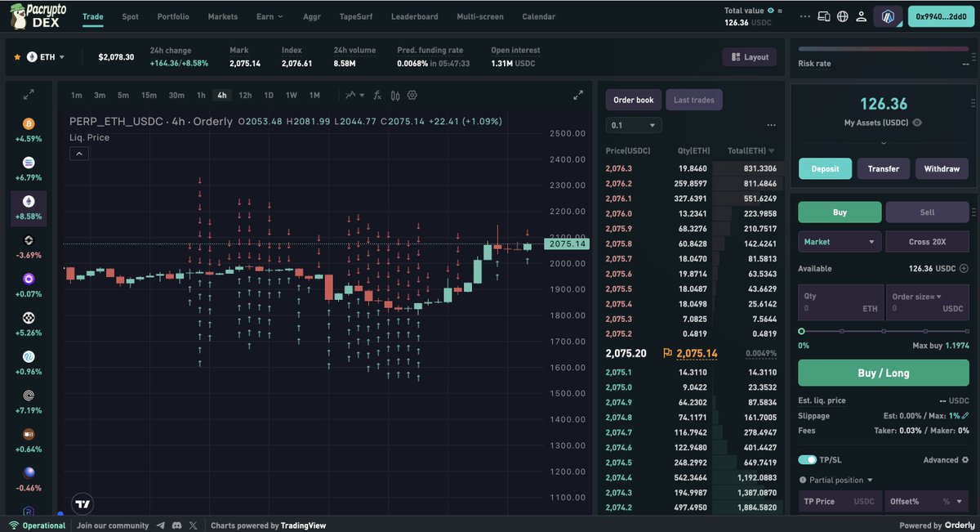The height and width of the screenshot is (532, 980).
Task: Open the indicators fx icon on chart toolbar
Action: (x=376, y=96)
